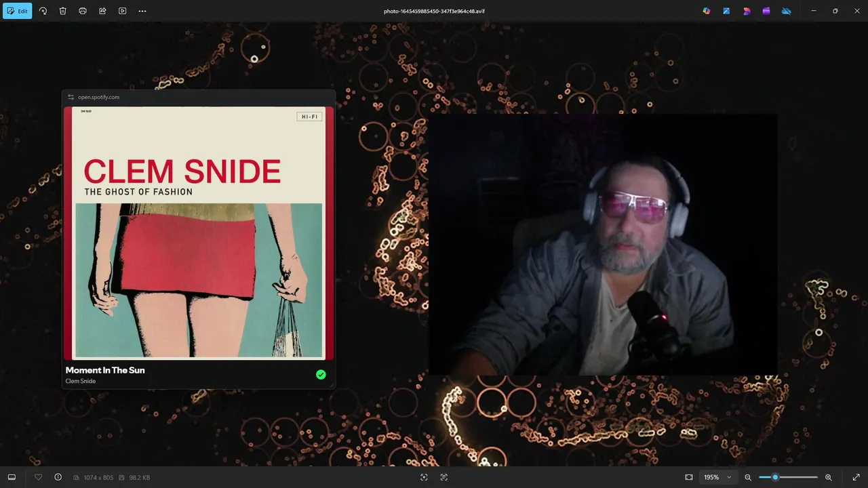Image resolution: width=868 pixels, height=488 pixels.
Task: Open the 195% zoom level dropdown
Action: [x=718, y=477]
